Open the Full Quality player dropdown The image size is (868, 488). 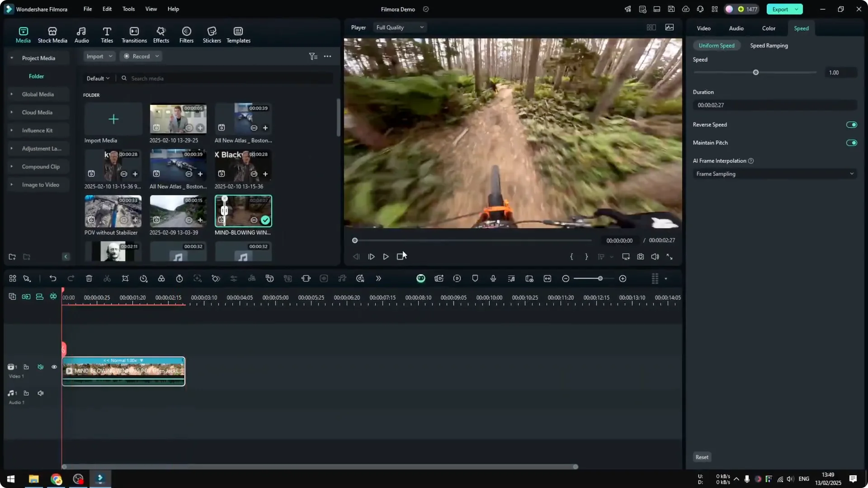coord(400,27)
